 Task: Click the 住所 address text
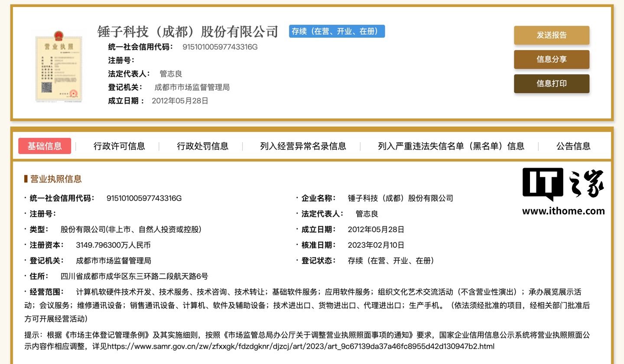coord(134,276)
